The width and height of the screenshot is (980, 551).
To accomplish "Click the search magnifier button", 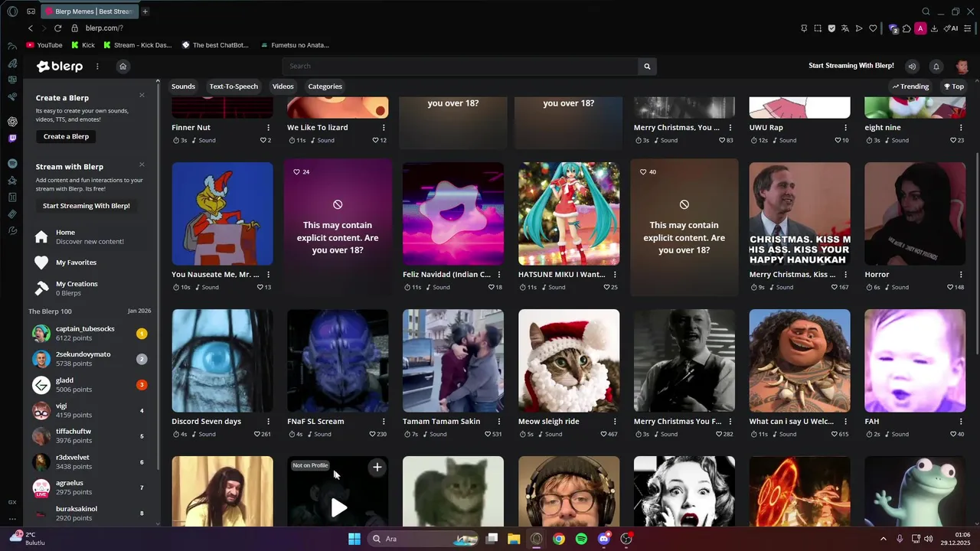I will click(x=647, y=67).
